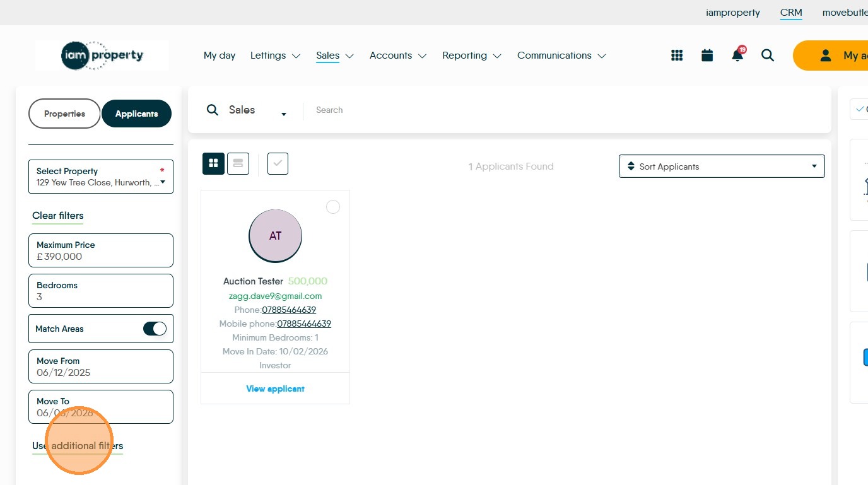Image resolution: width=868 pixels, height=485 pixels.
Task: Click View applicant link
Action: tap(275, 389)
